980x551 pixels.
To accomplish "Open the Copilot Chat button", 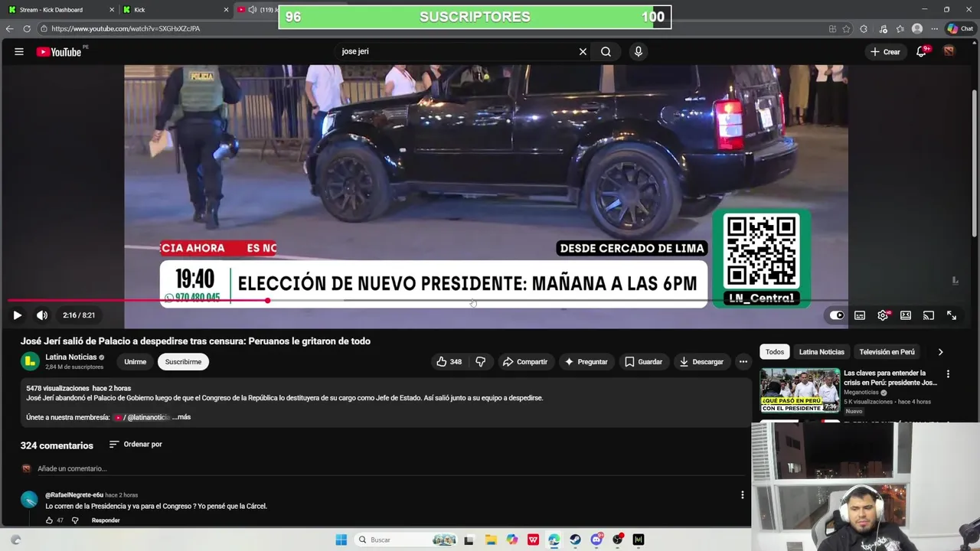I will coord(960,28).
